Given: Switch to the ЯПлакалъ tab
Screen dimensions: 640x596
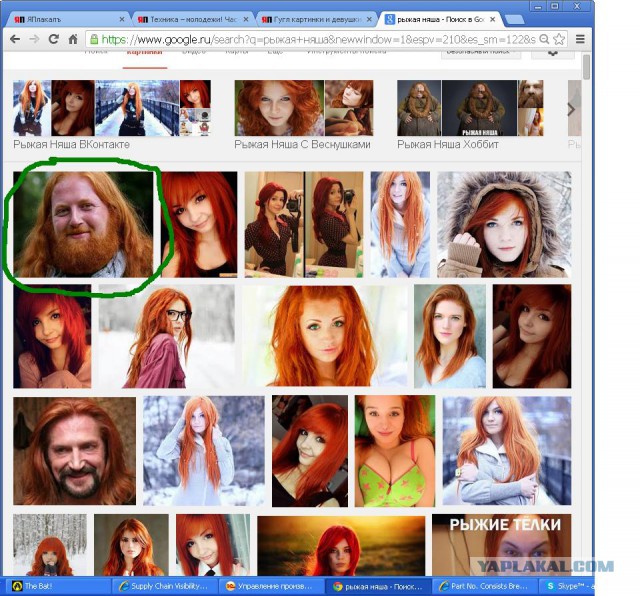Looking at the screenshot, I should 67,19.
